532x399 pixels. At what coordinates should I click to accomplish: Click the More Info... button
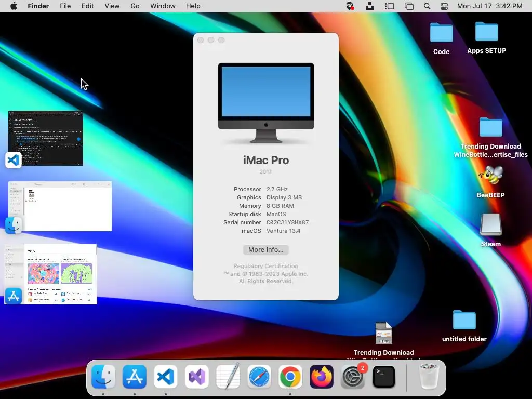tap(265, 250)
